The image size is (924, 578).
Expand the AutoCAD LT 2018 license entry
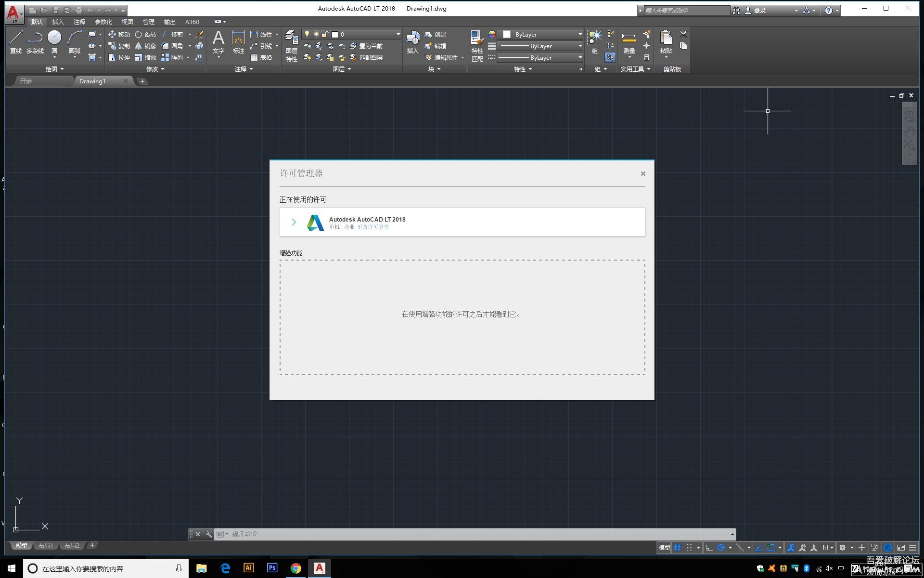[294, 222]
